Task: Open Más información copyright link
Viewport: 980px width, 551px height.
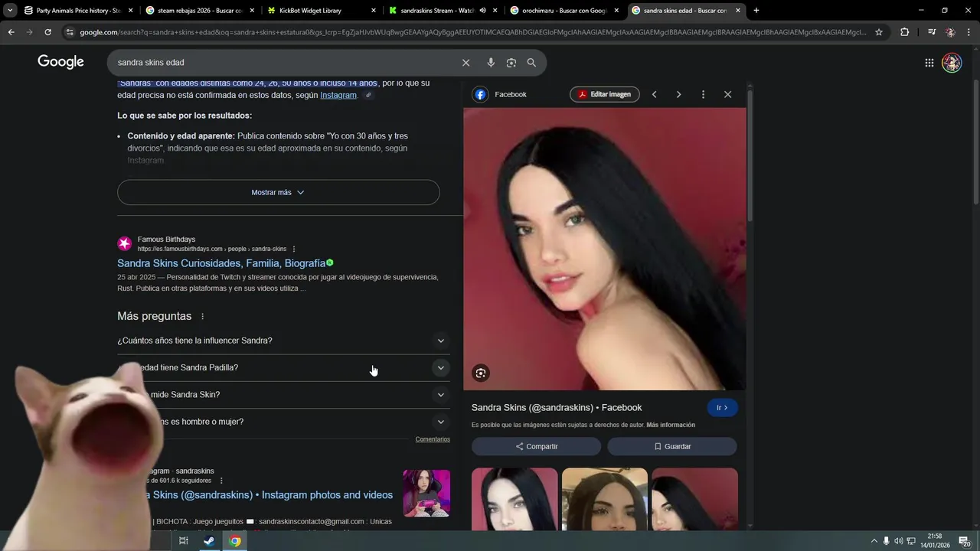Action: pyautogui.click(x=671, y=425)
